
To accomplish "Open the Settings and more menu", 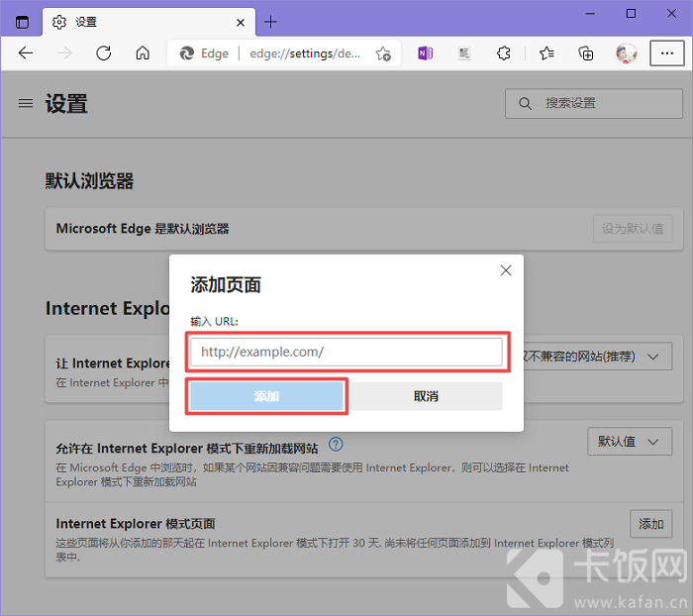I will 667,53.
